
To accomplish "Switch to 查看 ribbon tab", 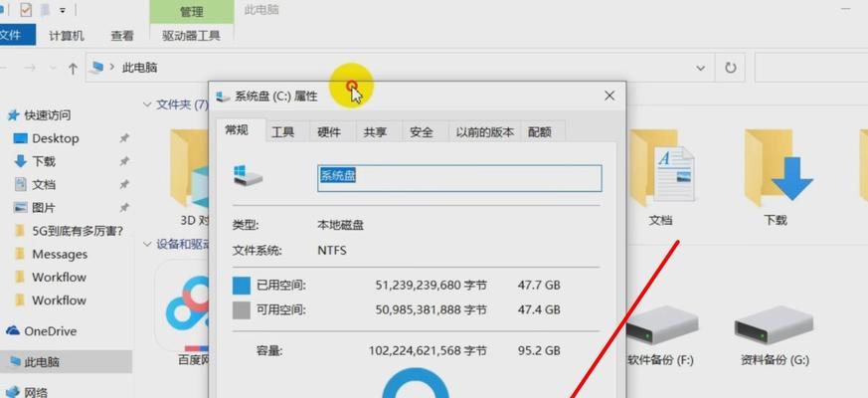I will click(x=121, y=36).
